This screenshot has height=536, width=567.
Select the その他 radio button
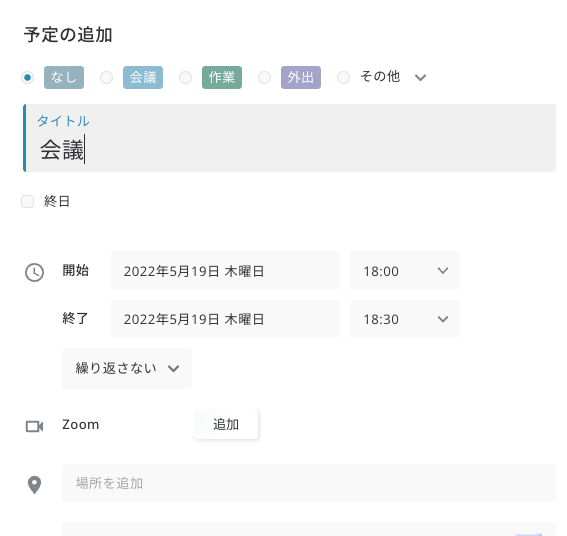tap(343, 77)
